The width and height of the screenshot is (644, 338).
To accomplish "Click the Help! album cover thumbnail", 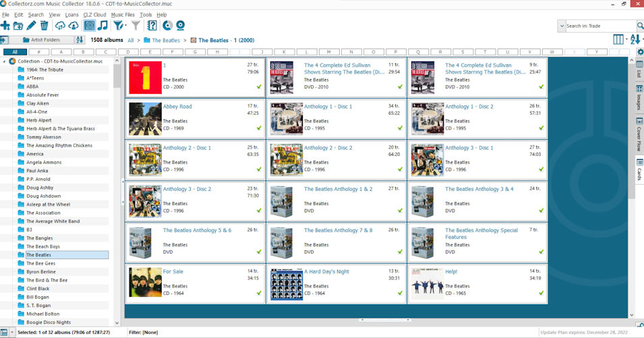I will click(x=428, y=284).
